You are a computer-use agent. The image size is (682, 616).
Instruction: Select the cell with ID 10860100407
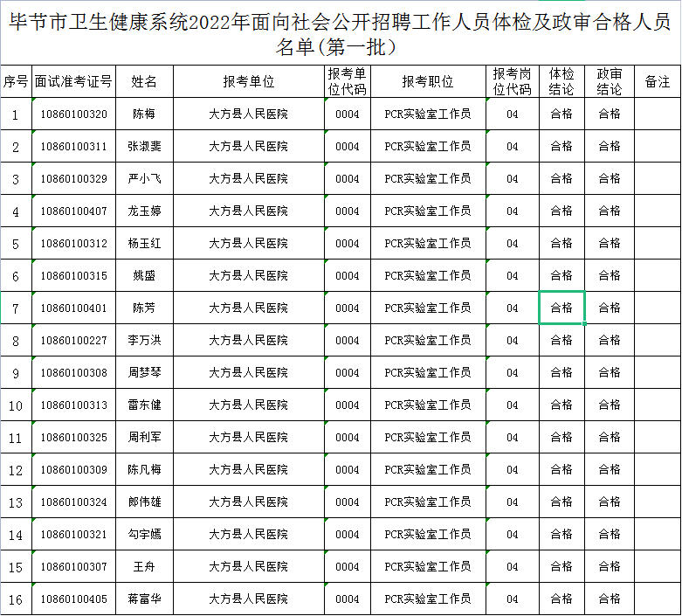pos(73,211)
